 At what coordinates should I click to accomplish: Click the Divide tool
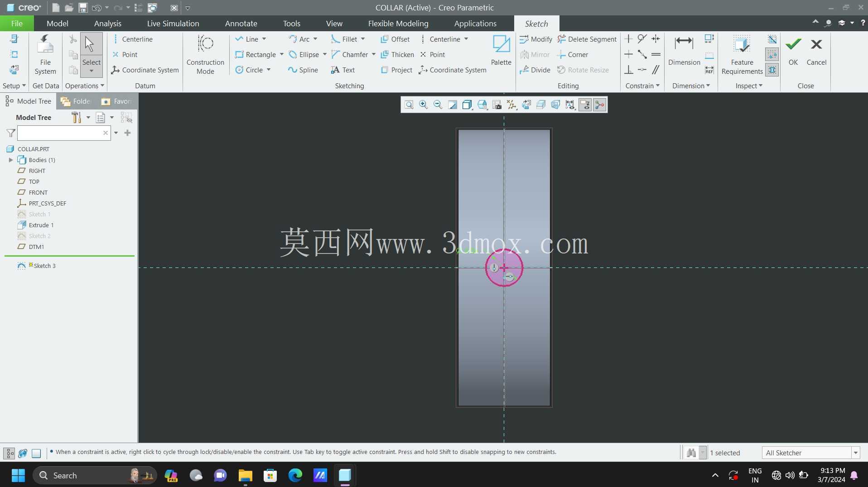tap(535, 70)
